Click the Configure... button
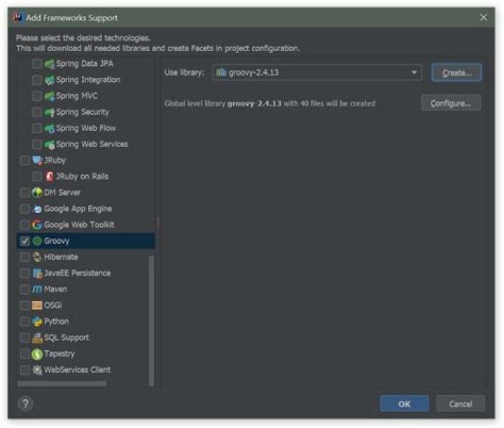Image resolution: width=504 pixels, height=428 pixels. [x=451, y=103]
